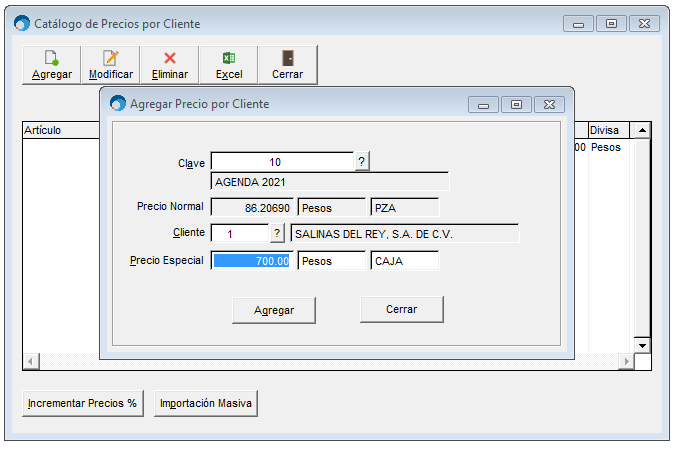Click the Importación Masiva button
This screenshot has height=450, width=678.
(206, 403)
